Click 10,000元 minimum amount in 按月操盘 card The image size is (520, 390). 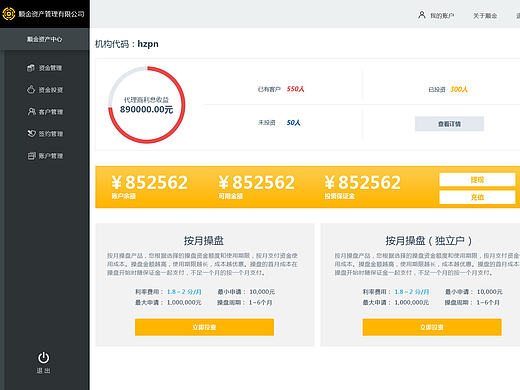262,292
